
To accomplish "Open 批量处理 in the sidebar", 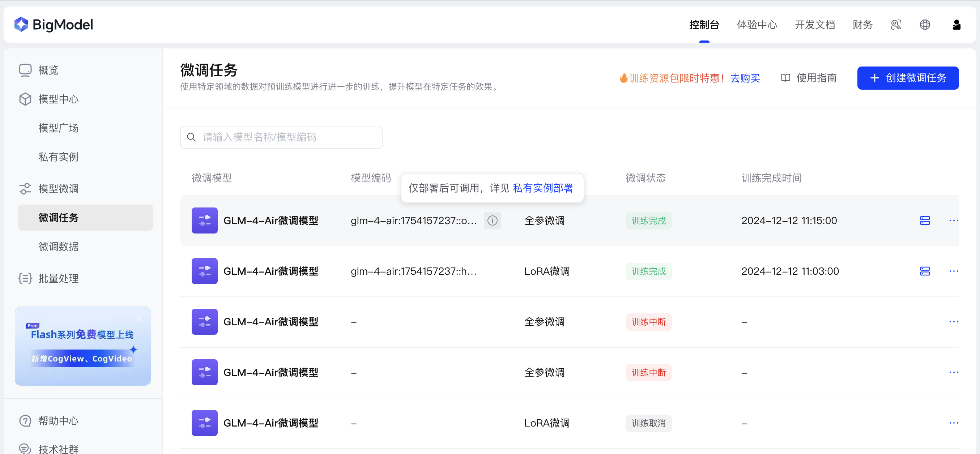I will [59, 278].
